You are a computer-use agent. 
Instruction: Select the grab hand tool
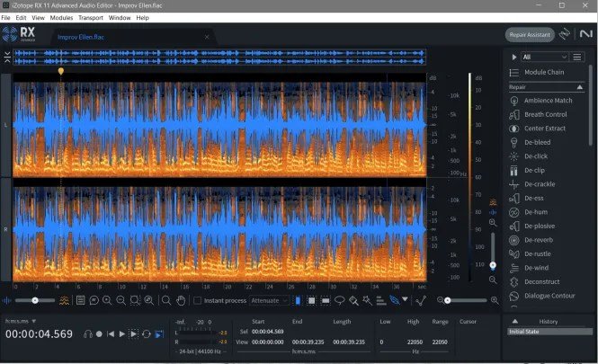[x=180, y=300]
